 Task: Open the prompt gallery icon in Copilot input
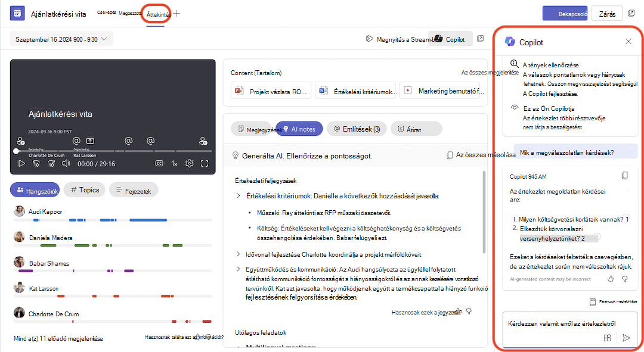click(608, 338)
